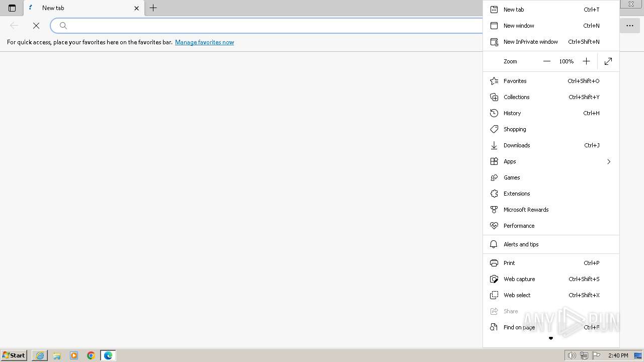Open History from the menu

(551, 113)
